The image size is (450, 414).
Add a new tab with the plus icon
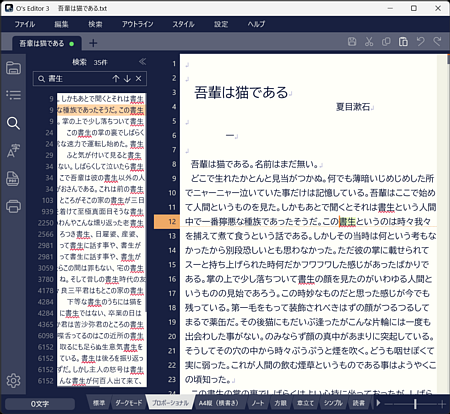(93, 43)
